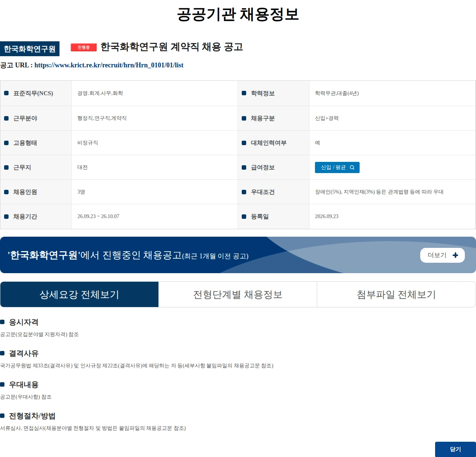Click the 국가공무원법 제33조 disqualification text
476x457 pixels.
pyautogui.click(x=136, y=366)
